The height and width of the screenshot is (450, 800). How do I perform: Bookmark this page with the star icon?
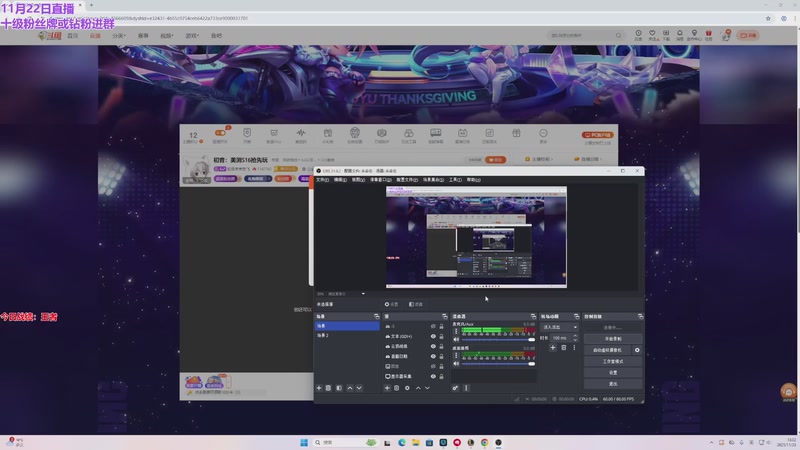pos(768,18)
